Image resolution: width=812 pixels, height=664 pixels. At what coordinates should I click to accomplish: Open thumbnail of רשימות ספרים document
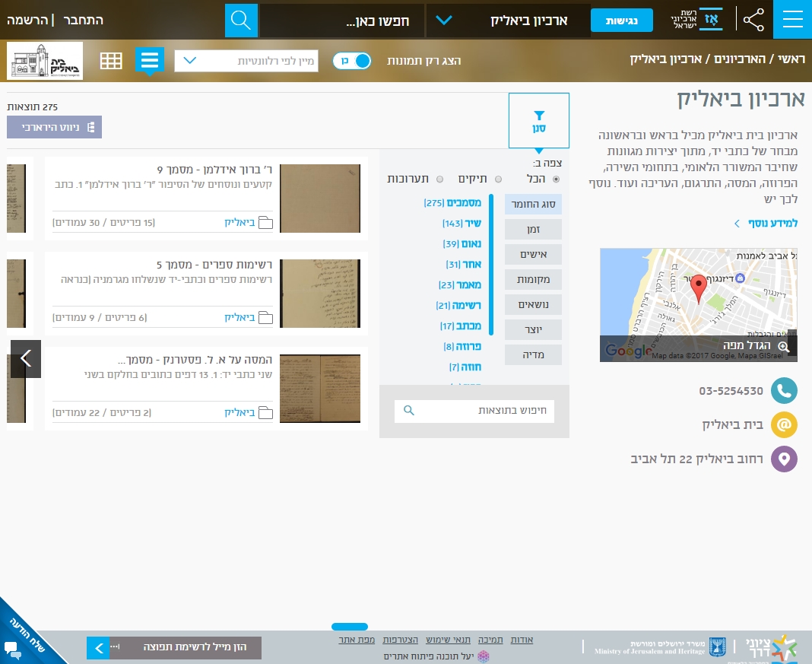pyautogui.click(x=320, y=294)
